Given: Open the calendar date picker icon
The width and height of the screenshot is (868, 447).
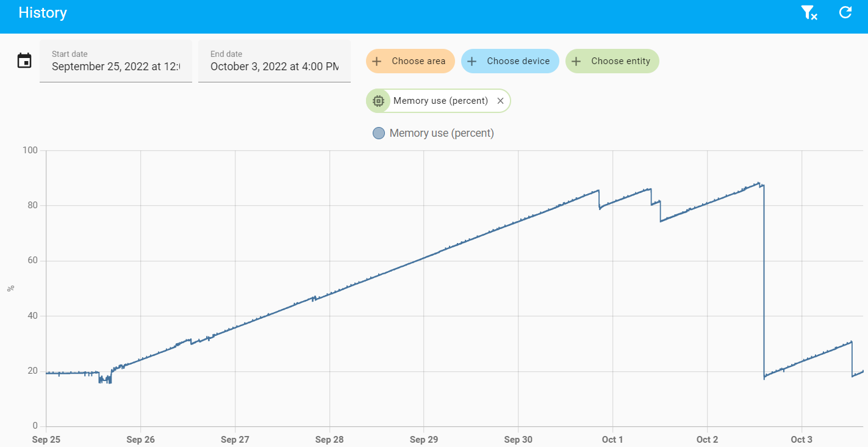Looking at the screenshot, I should (x=24, y=60).
